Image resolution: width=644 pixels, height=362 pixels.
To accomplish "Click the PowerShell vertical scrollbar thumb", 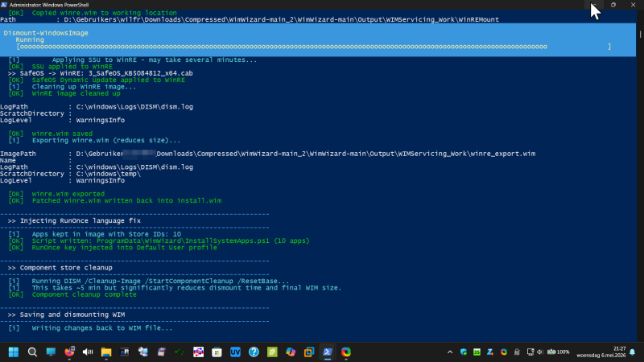I will tap(640, 35).
